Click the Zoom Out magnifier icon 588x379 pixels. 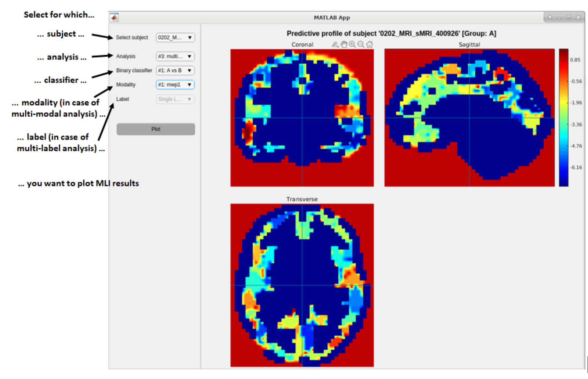(360, 44)
